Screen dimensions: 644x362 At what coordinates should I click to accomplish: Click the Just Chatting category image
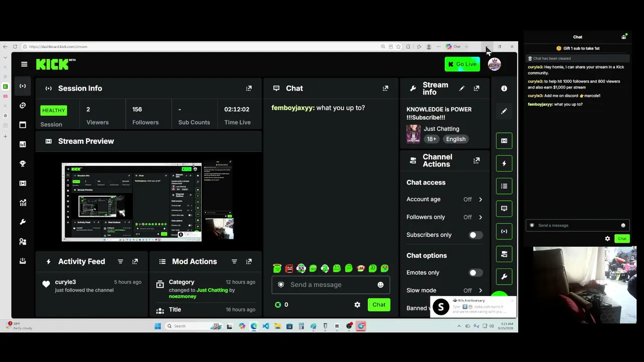[414, 134]
